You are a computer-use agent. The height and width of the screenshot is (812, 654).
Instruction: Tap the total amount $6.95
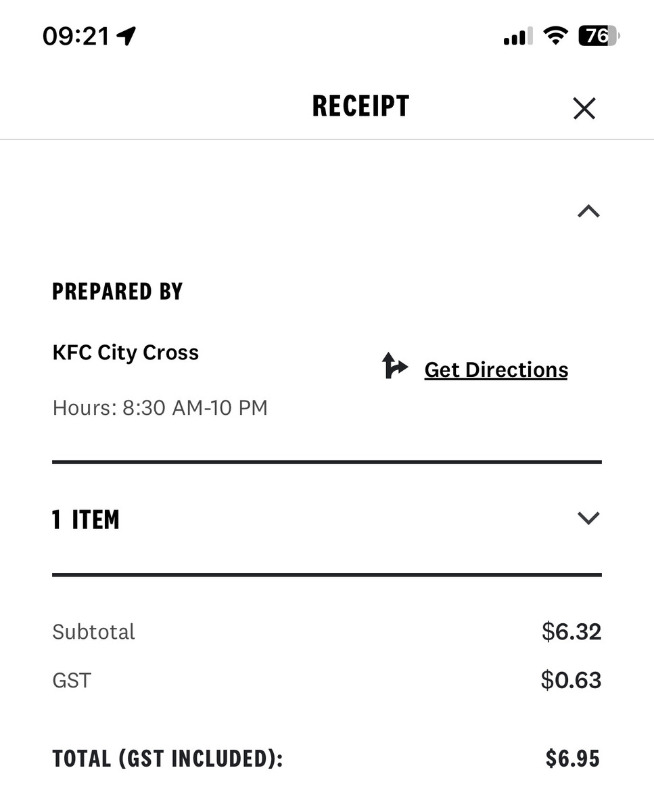point(573,759)
